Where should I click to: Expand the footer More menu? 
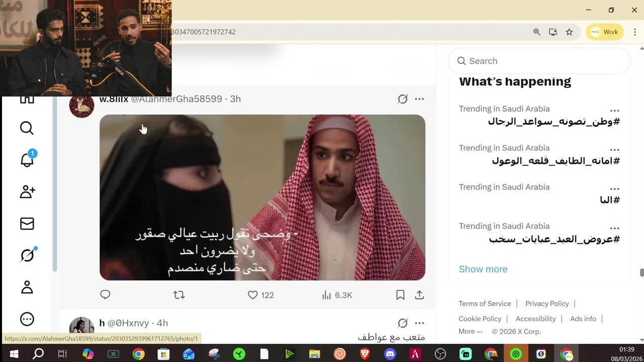pos(470,331)
